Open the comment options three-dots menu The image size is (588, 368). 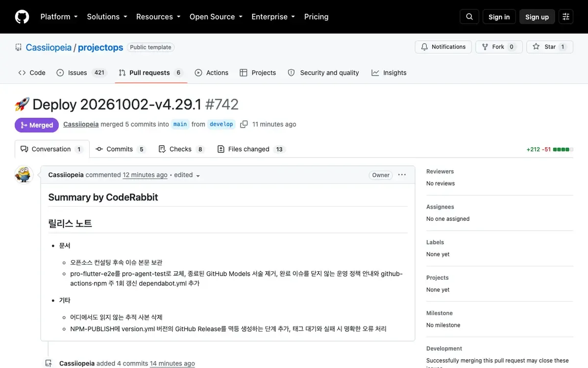coord(402,175)
